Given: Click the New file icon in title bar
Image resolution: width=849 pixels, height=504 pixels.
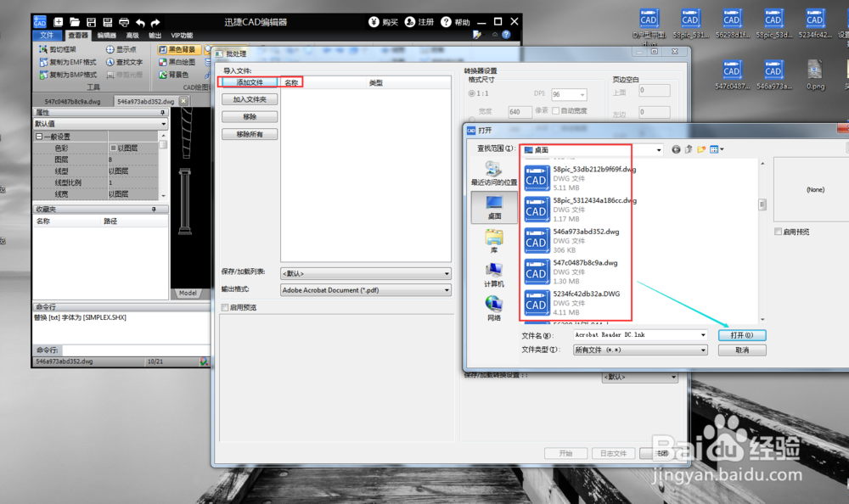Looking at the screenshot, I should click(x=59, y=22).
